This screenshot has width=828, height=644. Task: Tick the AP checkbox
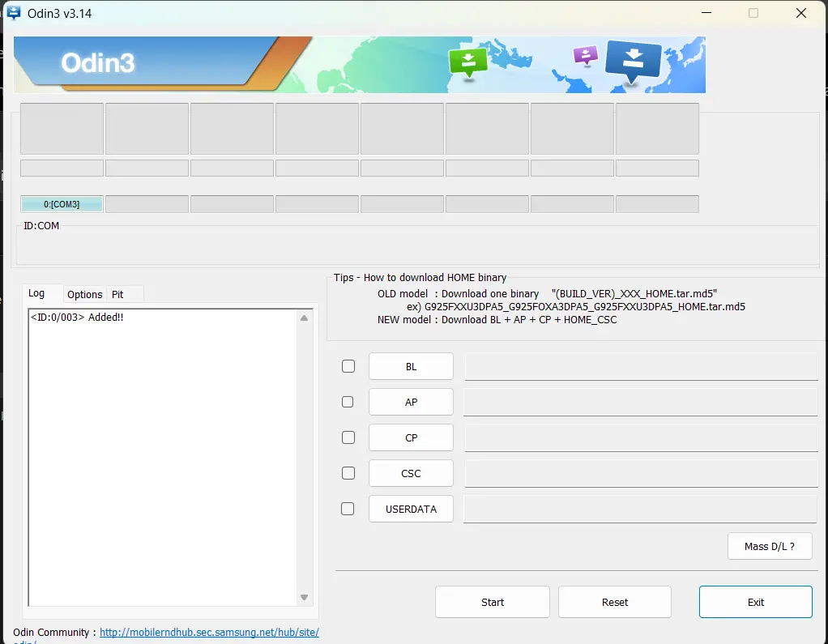point(348,402)
